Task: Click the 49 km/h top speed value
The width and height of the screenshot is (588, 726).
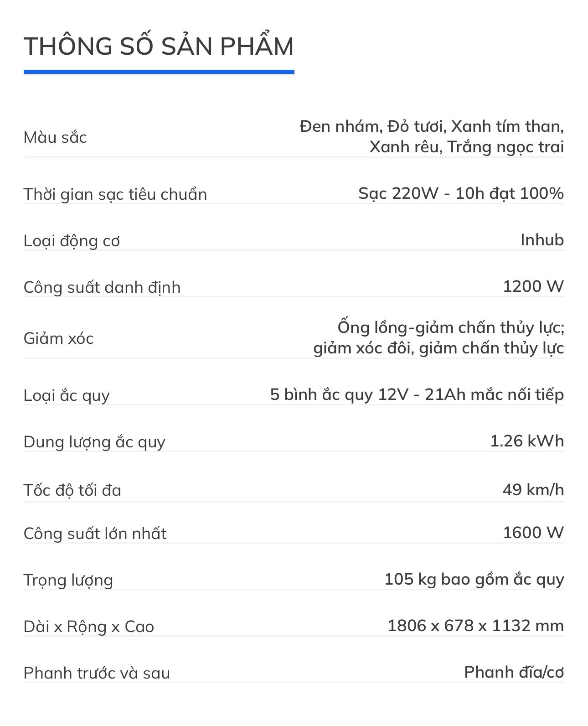Action: (533, 490)
